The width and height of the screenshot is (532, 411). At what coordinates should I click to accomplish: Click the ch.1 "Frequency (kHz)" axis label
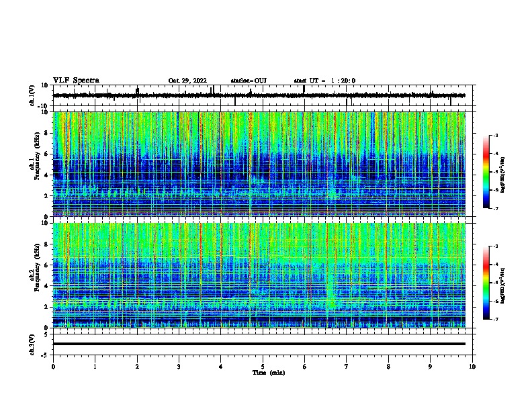(x=37, y=156)
